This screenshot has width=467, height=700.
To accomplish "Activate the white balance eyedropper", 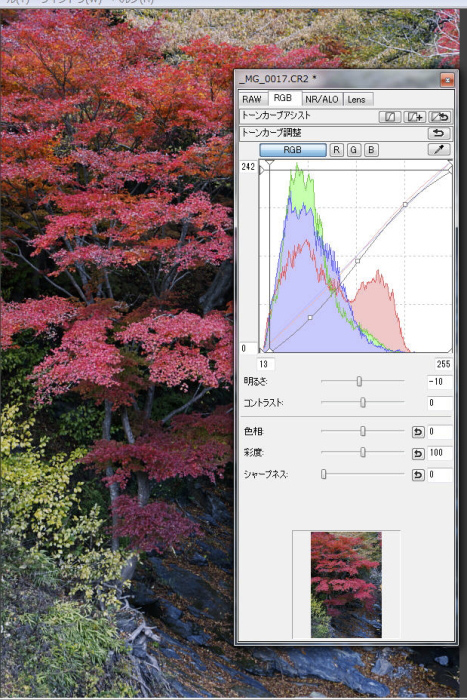I will [x=439, y=150].
